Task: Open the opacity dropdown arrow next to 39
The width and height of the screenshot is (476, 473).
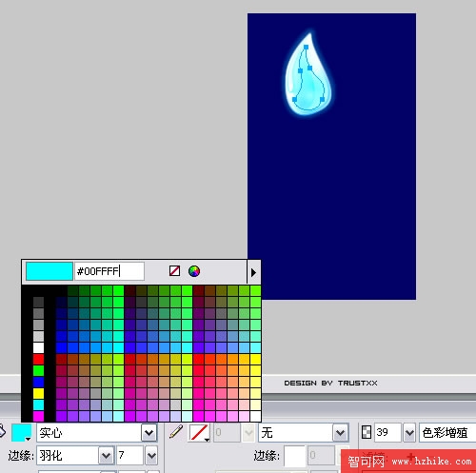Action: 409,433
